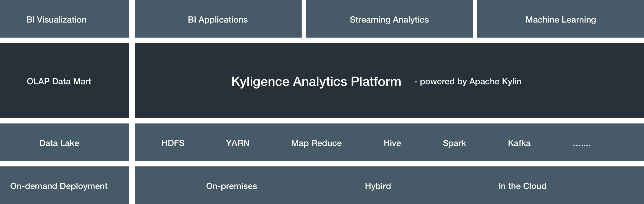Select the In the Cloud label
The height and width of the screenshot is (204, 644).
[x=522, y=186]
